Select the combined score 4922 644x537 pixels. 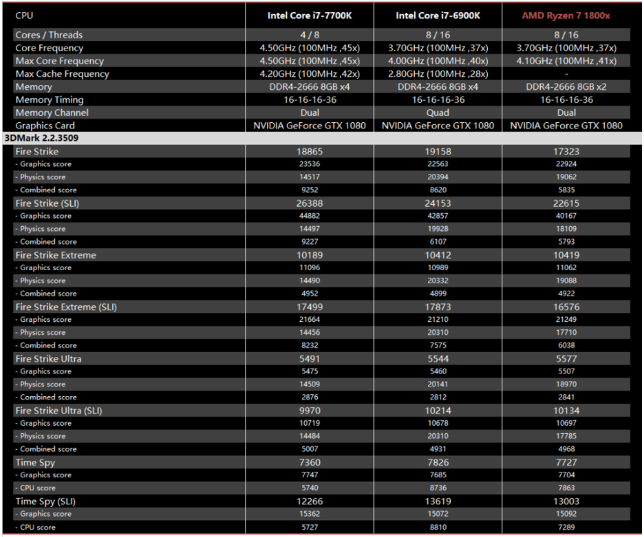coord(566,293)
